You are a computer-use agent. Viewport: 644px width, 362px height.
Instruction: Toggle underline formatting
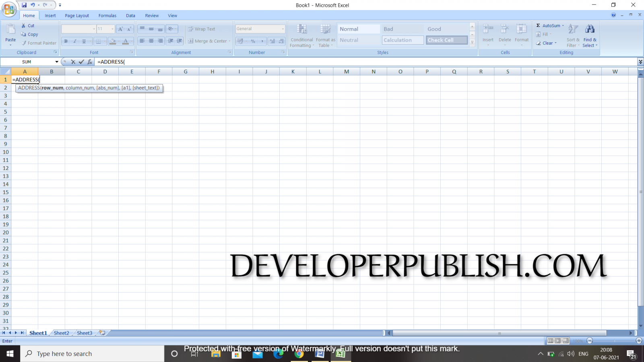click(83, 41)
